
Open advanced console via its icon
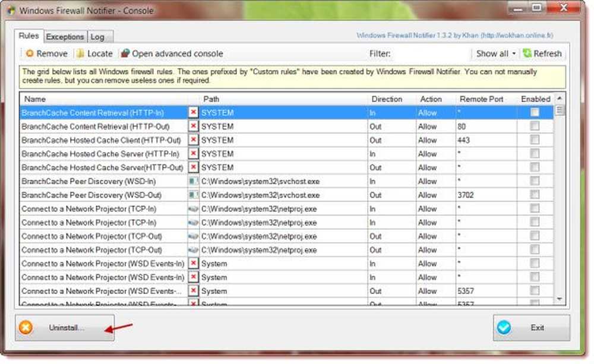[125, 53]
